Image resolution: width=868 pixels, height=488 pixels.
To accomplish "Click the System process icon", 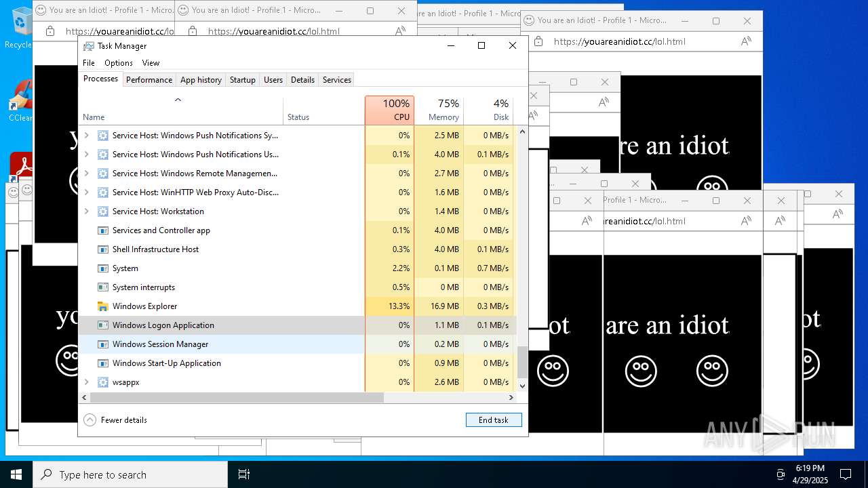I will pyautogui.click(x=103, y=268).
